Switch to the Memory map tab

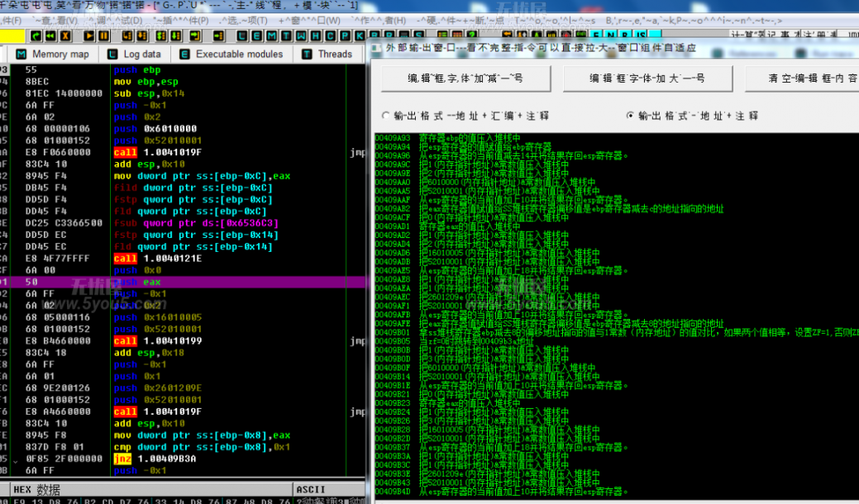pos(53,55)
